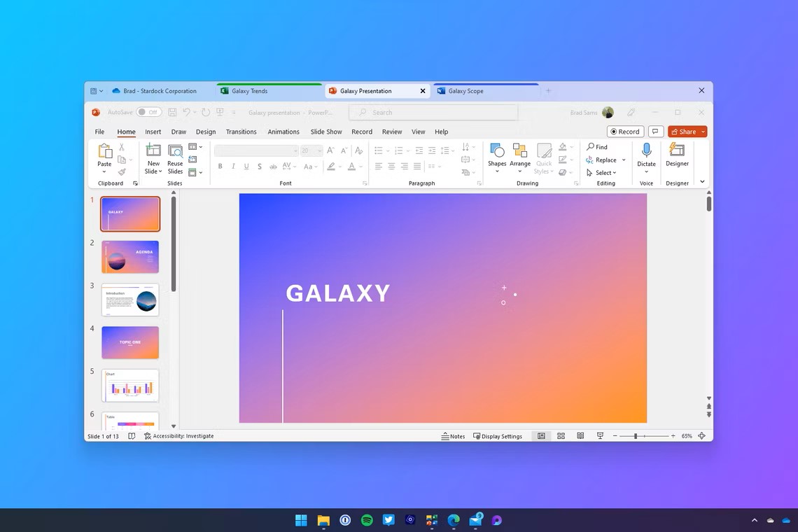Image resolution: width=798 pixels, height=532 pixels.
Task: Open the Designer pane icon
Action: click(677, 150)
